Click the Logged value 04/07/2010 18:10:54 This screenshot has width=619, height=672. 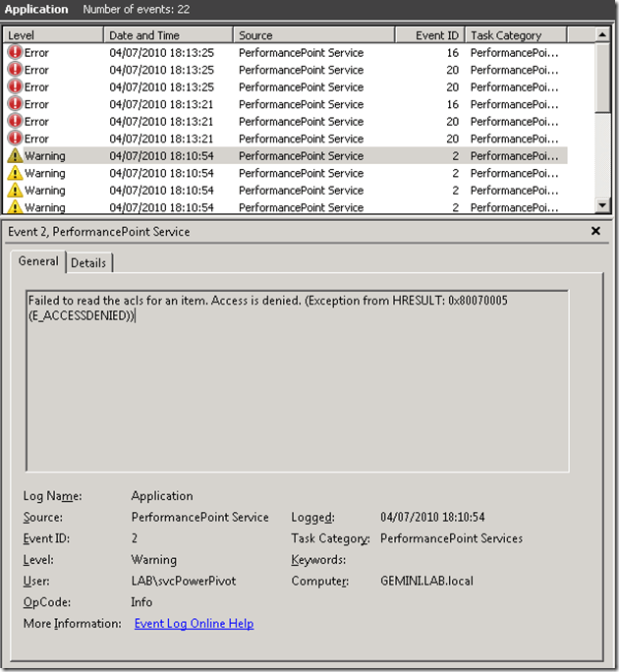click(x=432, y=517)
